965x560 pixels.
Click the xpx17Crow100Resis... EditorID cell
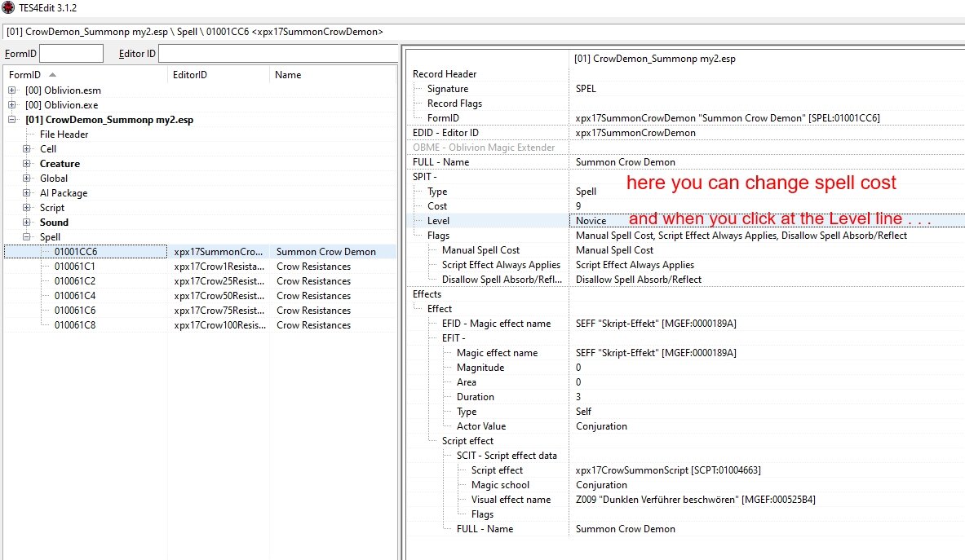[219, 324]
